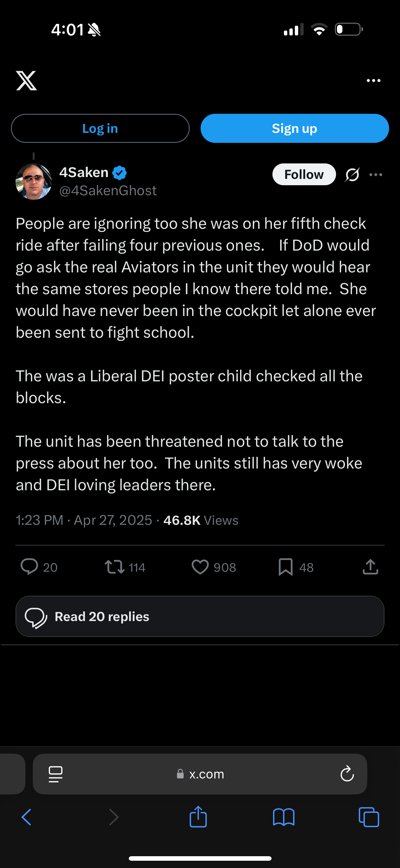Follow the 4Saken account

[304, 175]
